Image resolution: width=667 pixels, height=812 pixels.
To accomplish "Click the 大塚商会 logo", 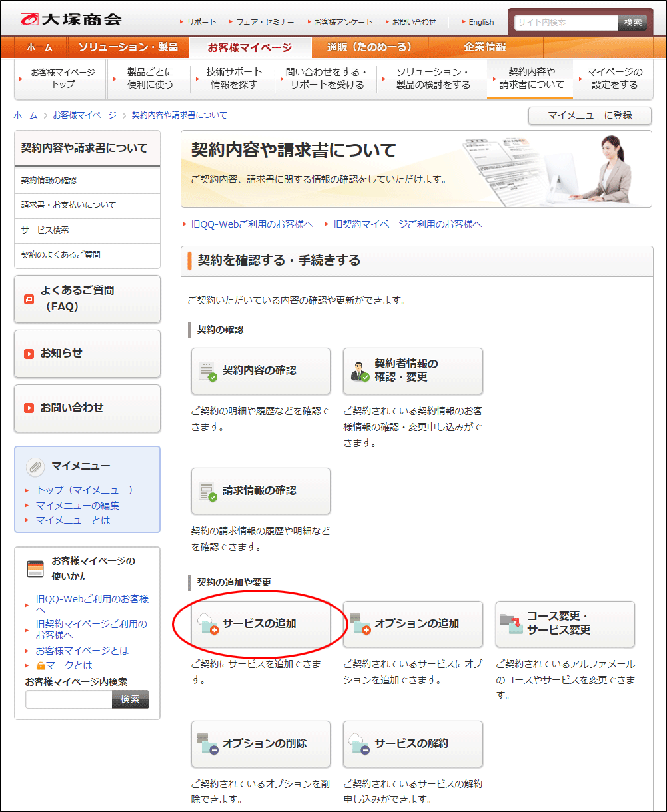I will coord(71,19).
